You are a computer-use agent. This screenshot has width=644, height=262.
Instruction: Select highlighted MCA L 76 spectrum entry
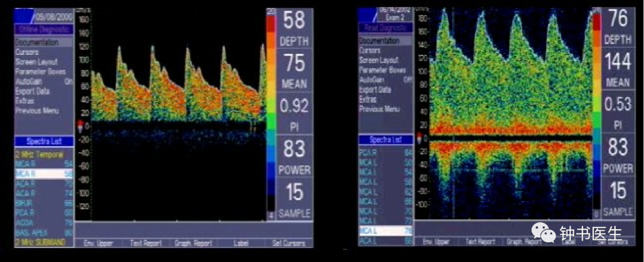coord(385,230)
